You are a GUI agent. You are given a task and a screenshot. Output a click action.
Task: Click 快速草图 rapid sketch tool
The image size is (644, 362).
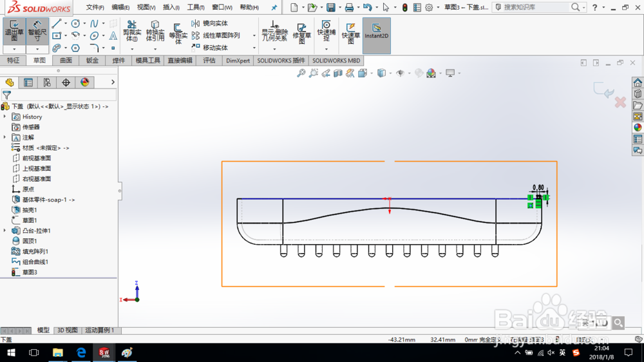pyautogui.click(x=350, y=33)
